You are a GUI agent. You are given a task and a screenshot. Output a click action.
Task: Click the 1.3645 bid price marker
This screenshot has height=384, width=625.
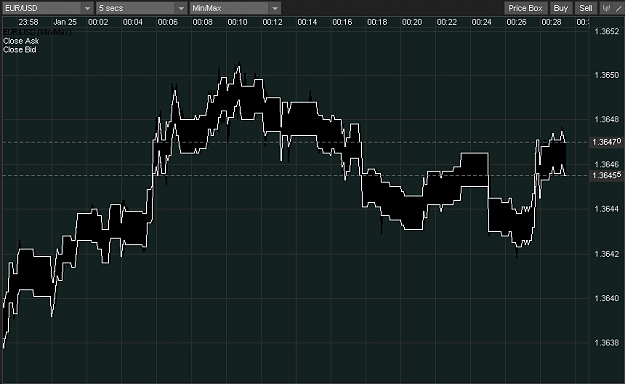pos(607,175)
